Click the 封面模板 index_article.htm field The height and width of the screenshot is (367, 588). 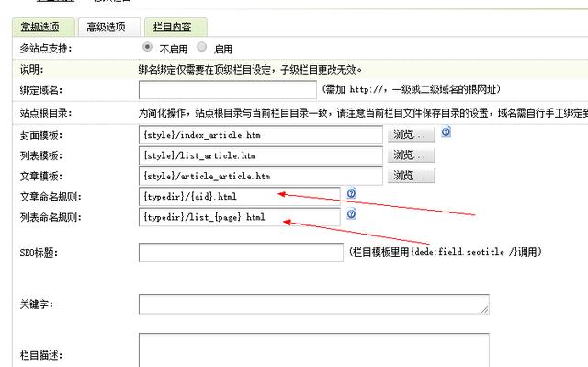pyautogui.click(x=261, y=135)
